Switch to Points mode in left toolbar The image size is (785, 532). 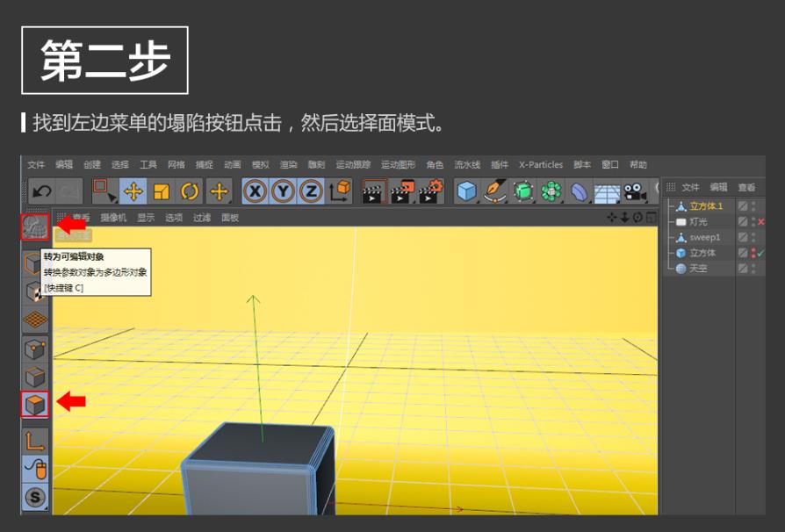click(34, 349)
